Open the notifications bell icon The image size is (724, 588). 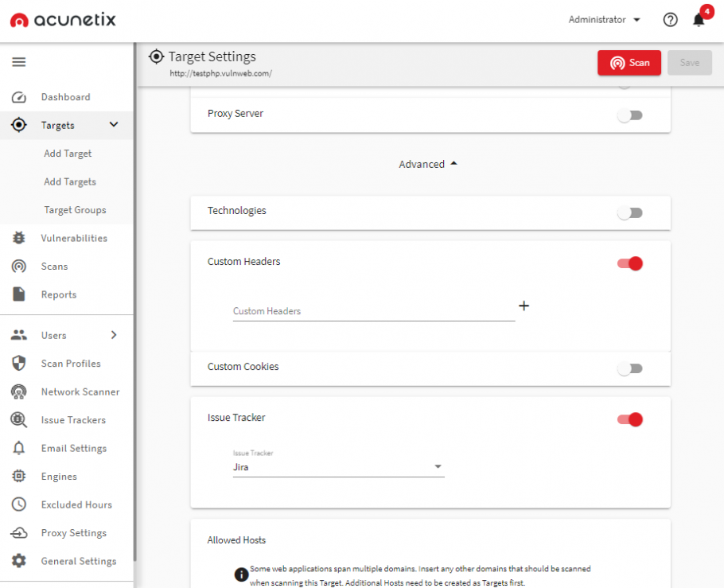tap(699, 20)
